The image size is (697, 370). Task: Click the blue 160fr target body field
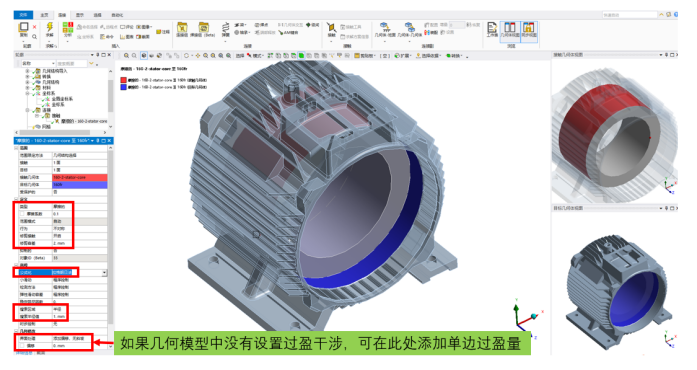(x=80, y=184)
